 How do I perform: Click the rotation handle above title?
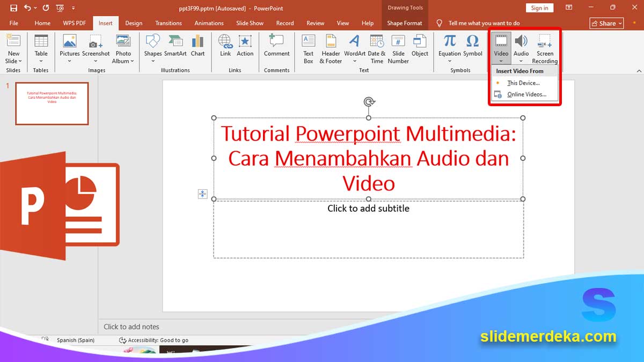[x=369, y=101]
